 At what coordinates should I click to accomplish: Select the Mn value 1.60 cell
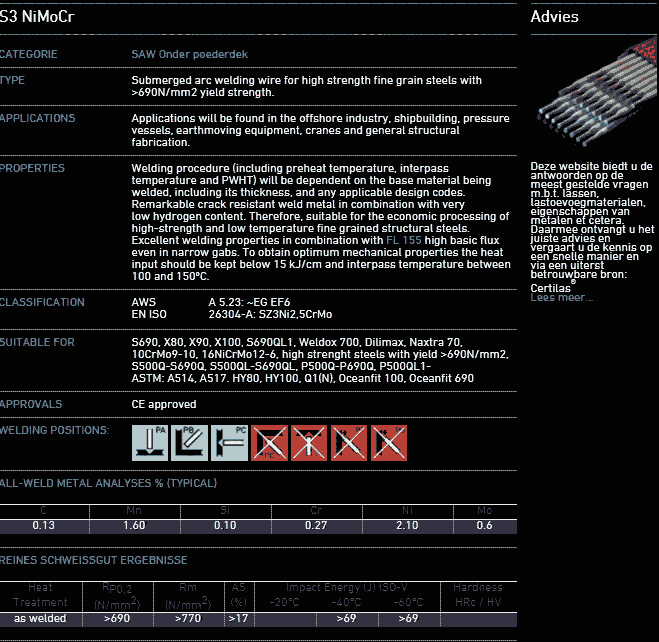[x=133, y=526]
